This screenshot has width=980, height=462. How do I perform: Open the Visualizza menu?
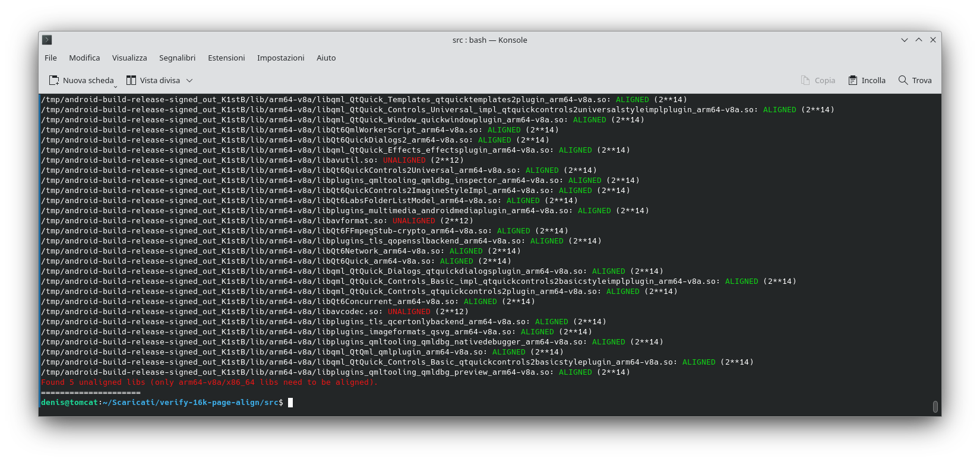(129, 58)
